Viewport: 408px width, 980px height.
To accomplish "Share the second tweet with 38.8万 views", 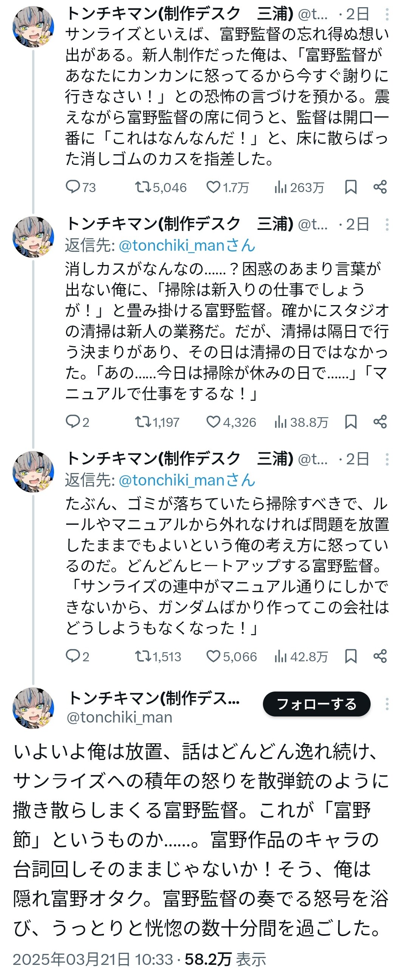I will point(380,422).
